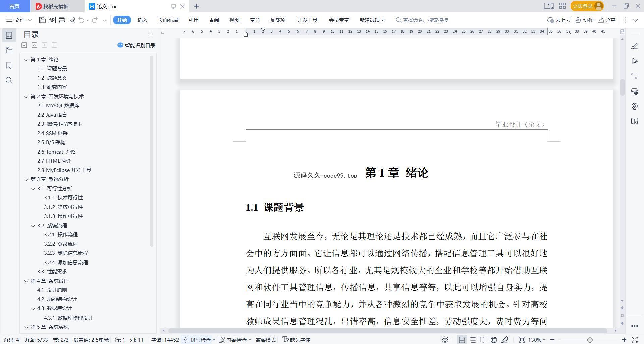Click the Redo arrow icon
Viewport: 644px width, 344px height.
coord(95,20)
